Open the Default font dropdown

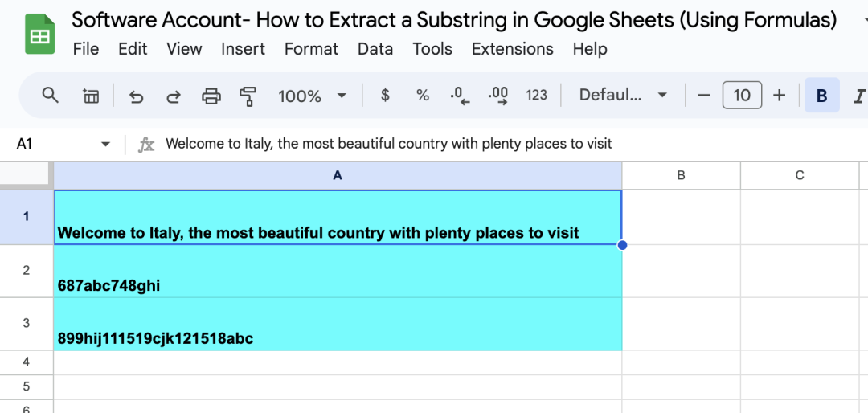(x=623, y=96)
